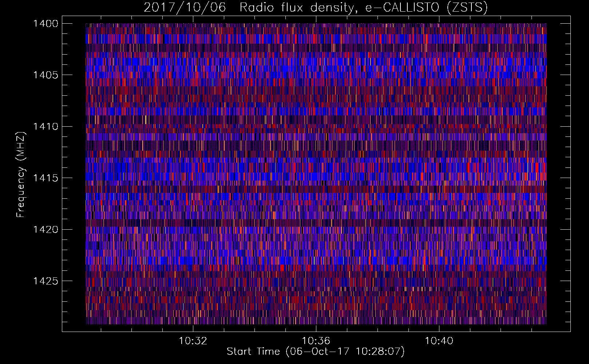This screenshot has width=589, height=364.
Task: Select the 1420 frequency tick label
Action: click(46, 230)
